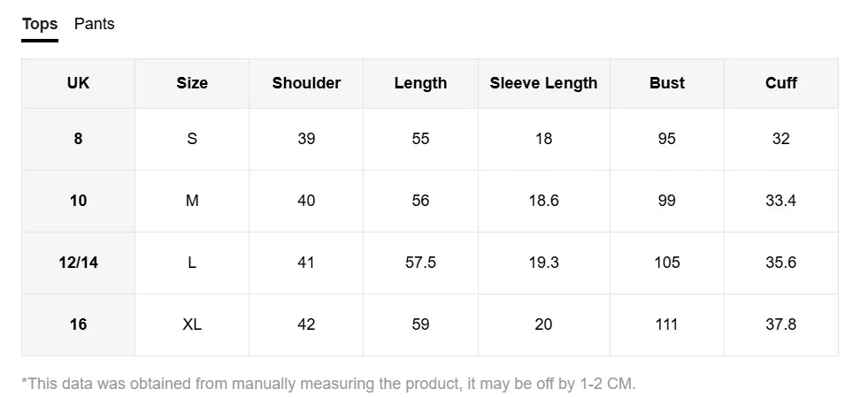Click the Shoulder column header
This screenshot has width=868, height=397.
click(306, 83)
